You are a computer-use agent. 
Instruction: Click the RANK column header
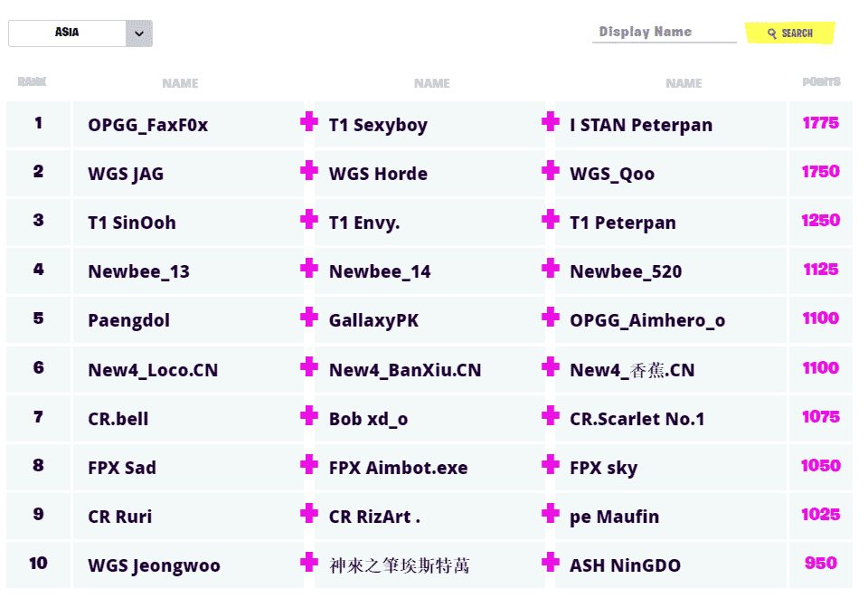[33, 82]
